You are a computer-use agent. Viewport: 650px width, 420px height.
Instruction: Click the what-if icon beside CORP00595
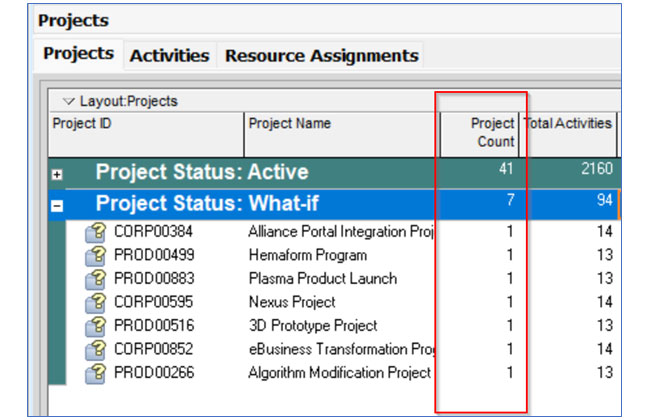click(97, 302)
